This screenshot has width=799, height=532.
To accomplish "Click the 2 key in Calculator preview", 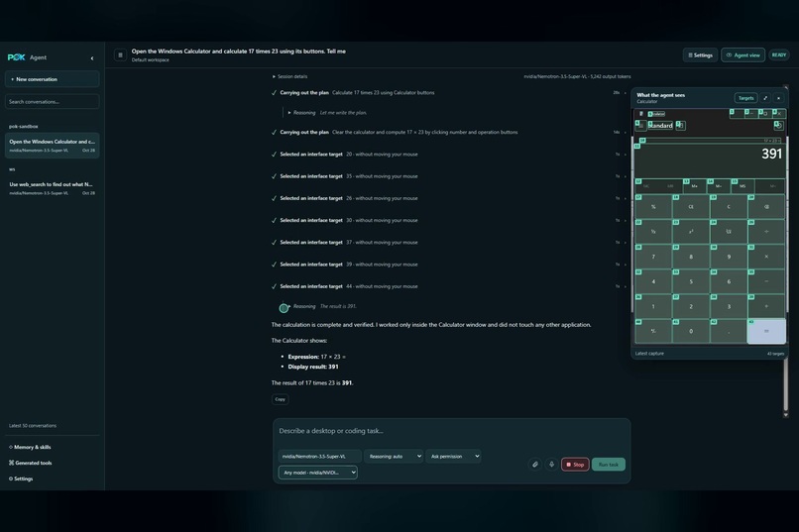I will click(x=691, y=306).
